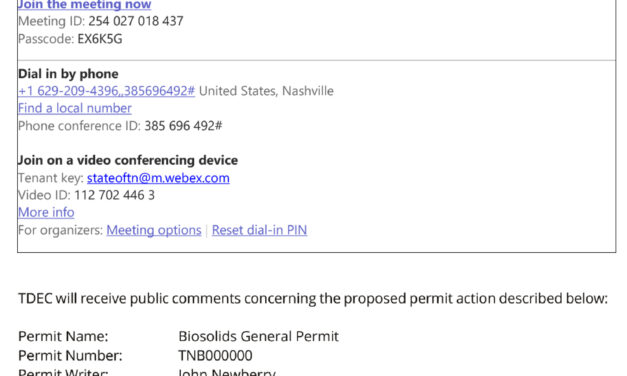Open the 'Join the meeting now' link

(84, 5)
